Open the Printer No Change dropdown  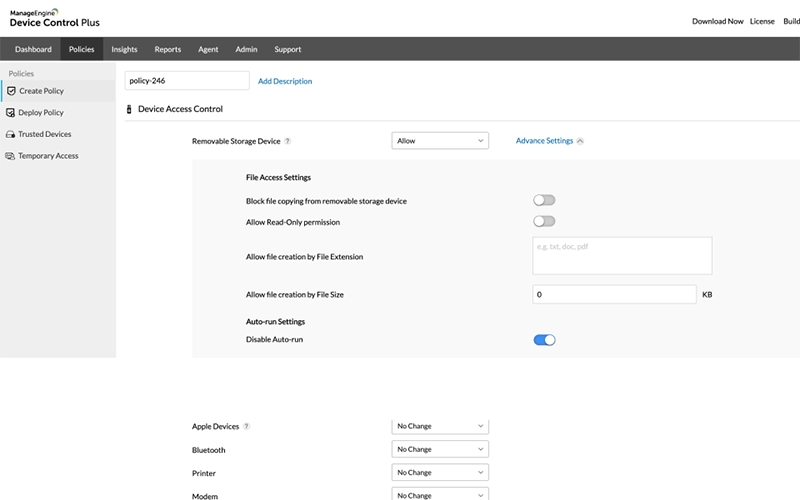pyautogui.click(x=440, y=473)
